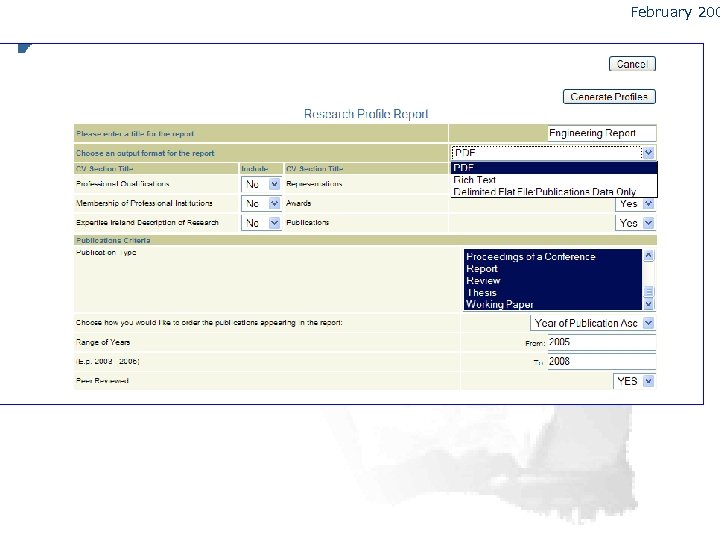Click the Research Profile Report heading
Screen dimensions: 720x540
coord(366,114)
